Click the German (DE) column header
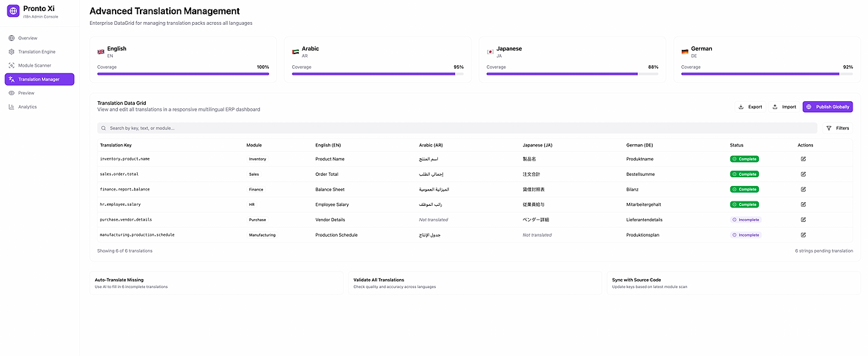Screen dimensions: 868x356 [x=640, y=145]
